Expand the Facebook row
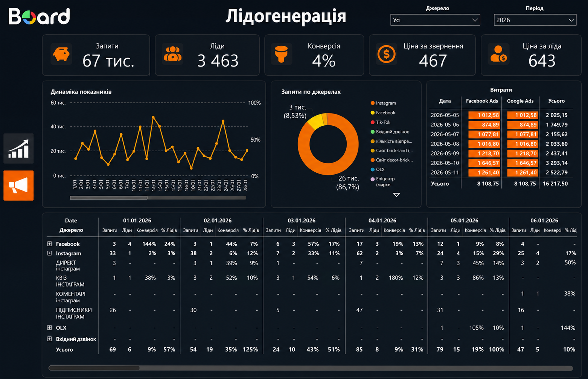This screenshot has width=588, height=379. [x=49, y=244]
